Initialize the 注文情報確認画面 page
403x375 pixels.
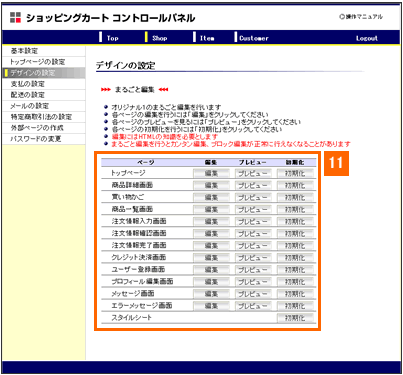click(295, 233)
